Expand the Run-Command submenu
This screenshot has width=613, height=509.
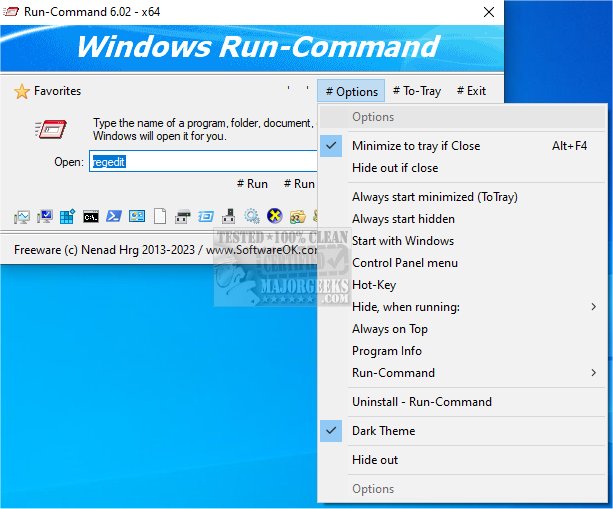tap(393, 373)
